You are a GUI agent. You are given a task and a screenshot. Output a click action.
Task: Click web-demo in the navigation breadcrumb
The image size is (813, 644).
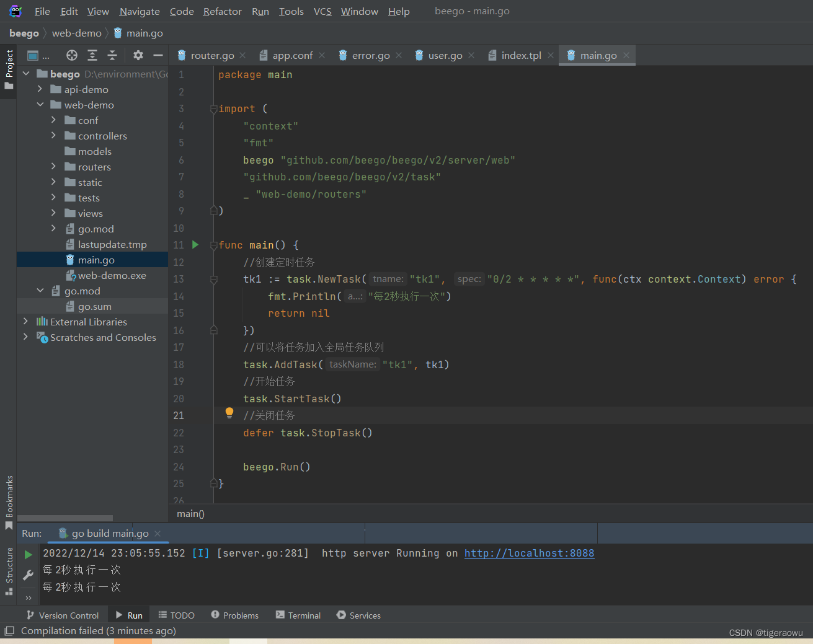pos(77,33)
